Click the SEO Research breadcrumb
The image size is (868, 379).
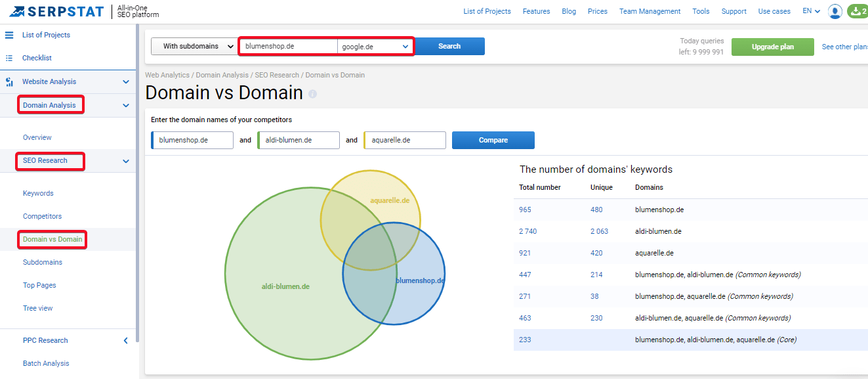pos(277,75)
